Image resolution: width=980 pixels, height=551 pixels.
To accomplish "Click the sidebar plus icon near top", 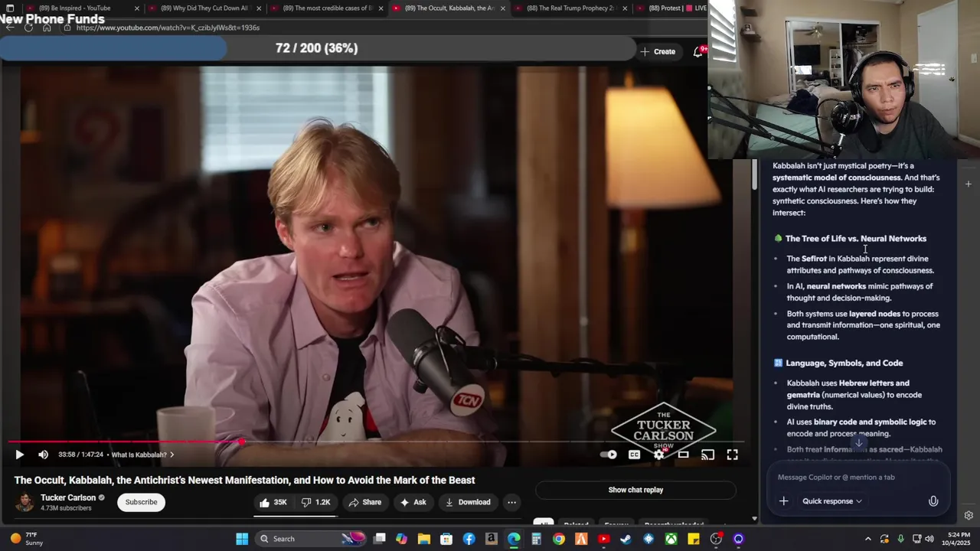I will pyautogui.click(x=969, y=184).
